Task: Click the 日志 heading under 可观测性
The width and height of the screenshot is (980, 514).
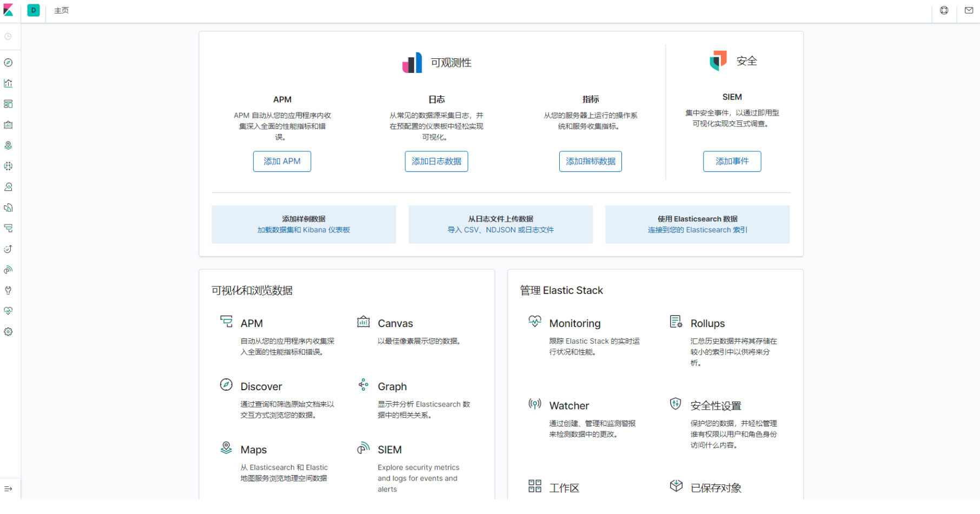Action: (436, 99)
